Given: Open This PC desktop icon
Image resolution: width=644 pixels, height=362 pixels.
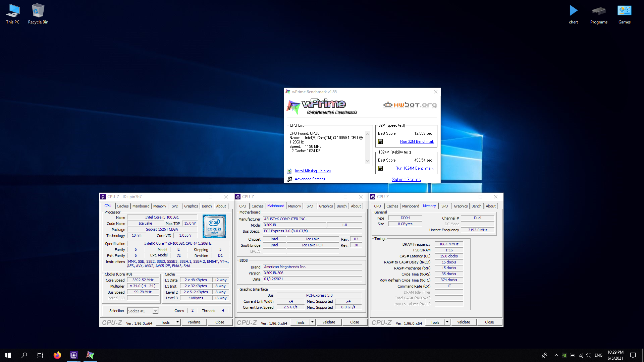Looking at the screenshot, I should coord(13,14).
